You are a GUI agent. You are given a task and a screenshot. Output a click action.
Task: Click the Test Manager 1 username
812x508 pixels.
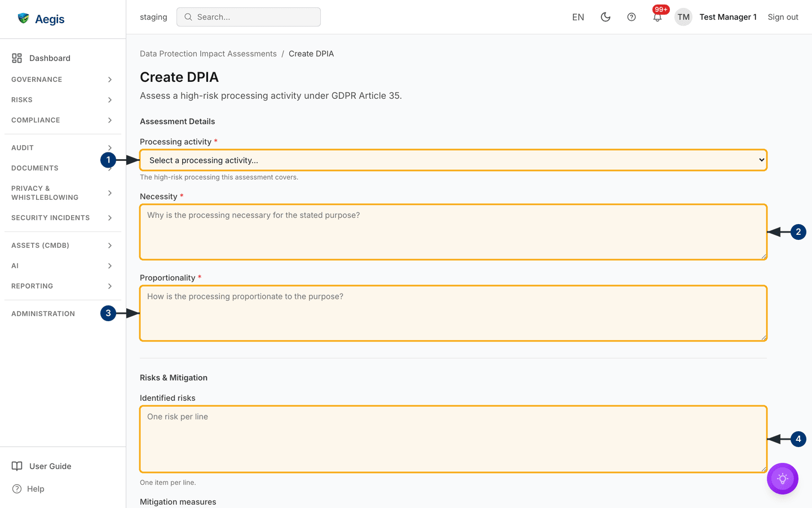pos(728,17)
